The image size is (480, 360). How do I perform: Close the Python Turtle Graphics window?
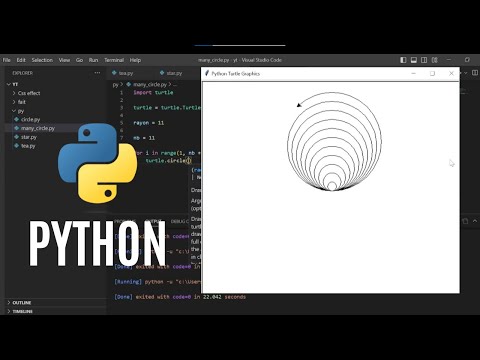tap(451, 73)
